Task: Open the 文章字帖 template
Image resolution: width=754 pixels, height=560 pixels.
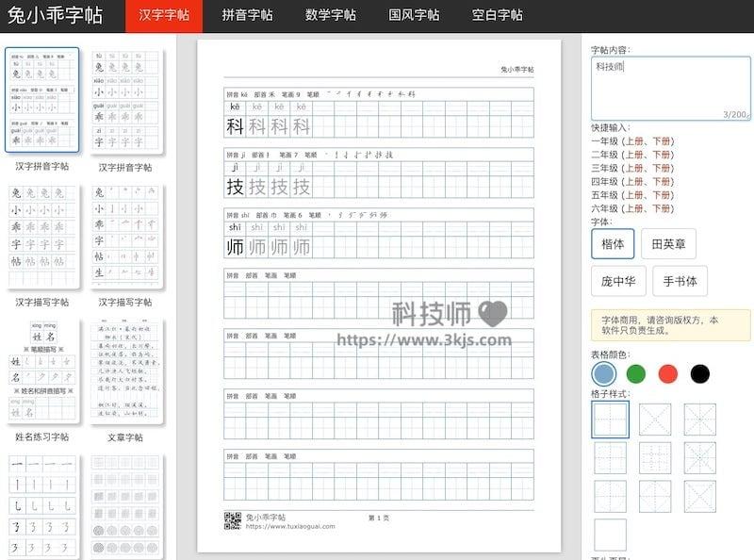Action: 125,371
